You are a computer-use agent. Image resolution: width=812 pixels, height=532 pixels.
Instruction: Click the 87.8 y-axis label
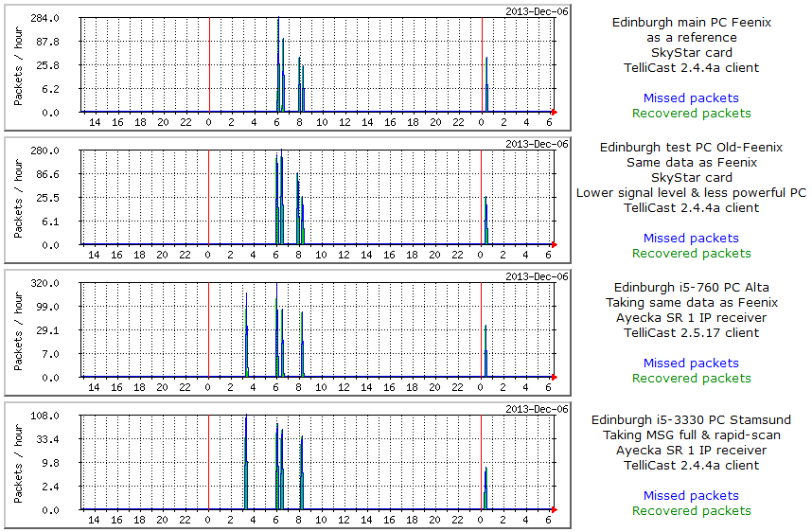tap(47, 42)
